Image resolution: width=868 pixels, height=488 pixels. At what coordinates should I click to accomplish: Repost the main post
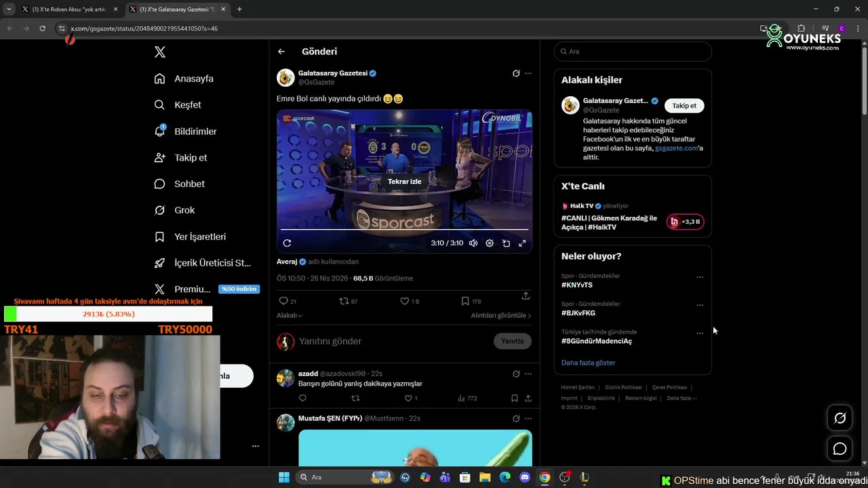coord(348,301)
